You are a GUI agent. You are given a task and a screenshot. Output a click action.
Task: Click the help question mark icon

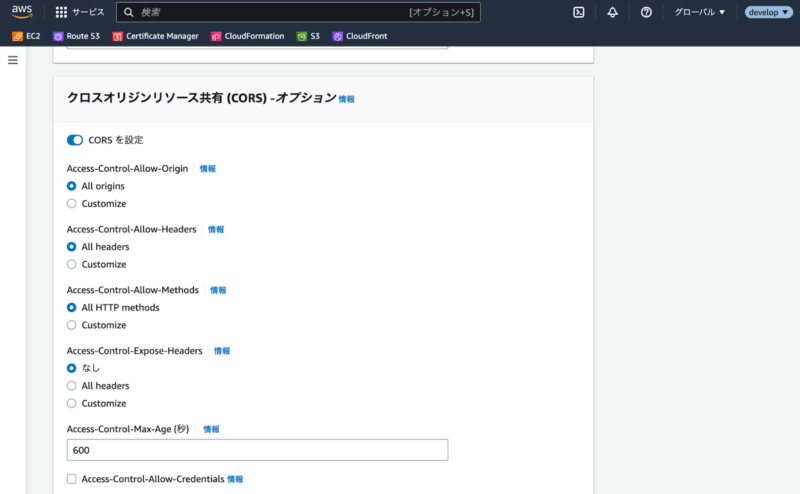(x=646, y=12)
